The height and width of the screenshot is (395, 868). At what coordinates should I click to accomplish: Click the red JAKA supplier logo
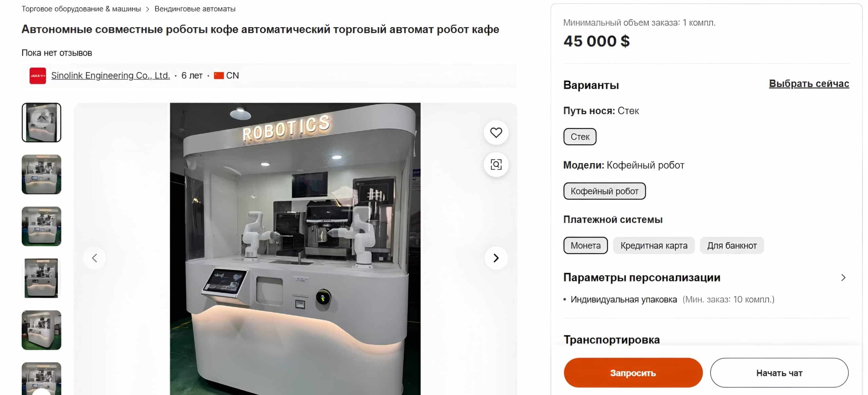click(38, 76)
